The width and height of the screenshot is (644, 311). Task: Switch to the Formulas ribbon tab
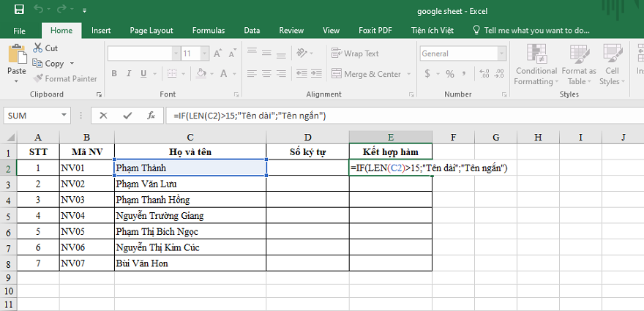[208, 31]
